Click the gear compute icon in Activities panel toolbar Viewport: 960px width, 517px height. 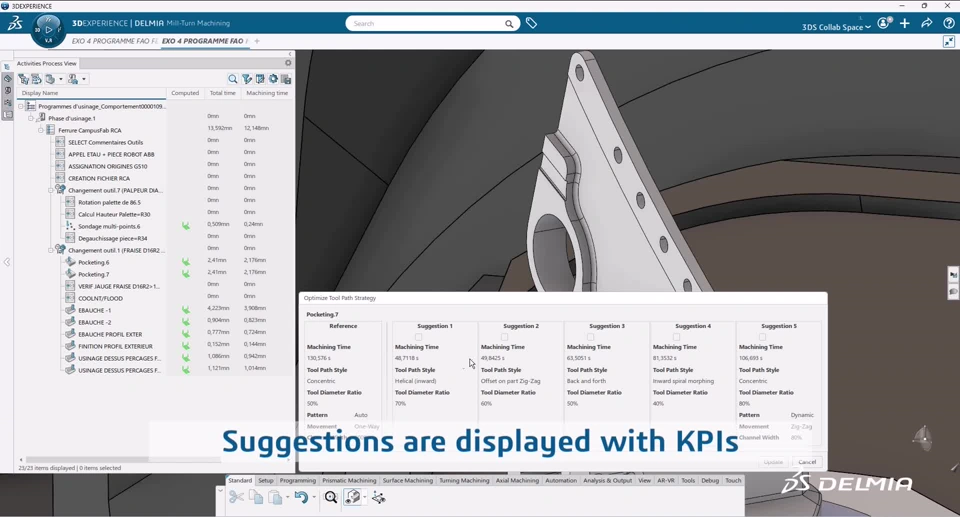point(273,79)
